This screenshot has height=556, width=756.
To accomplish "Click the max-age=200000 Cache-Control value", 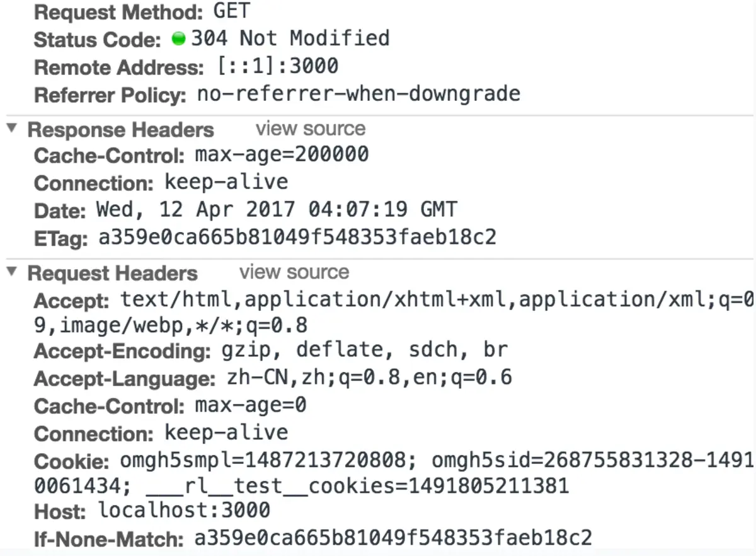I will point(282,154).
